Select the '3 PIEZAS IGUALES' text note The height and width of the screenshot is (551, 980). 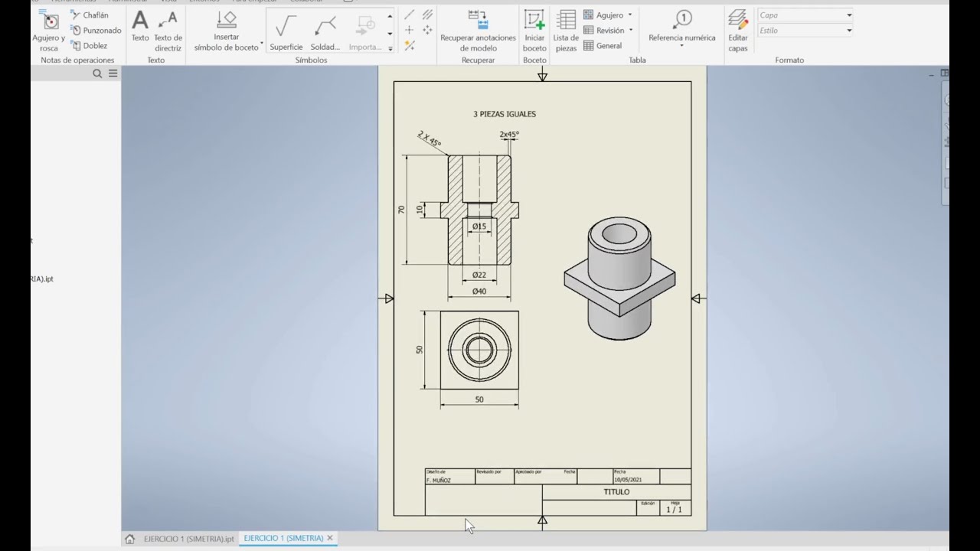pyautogui.click(x=505, y=114)
